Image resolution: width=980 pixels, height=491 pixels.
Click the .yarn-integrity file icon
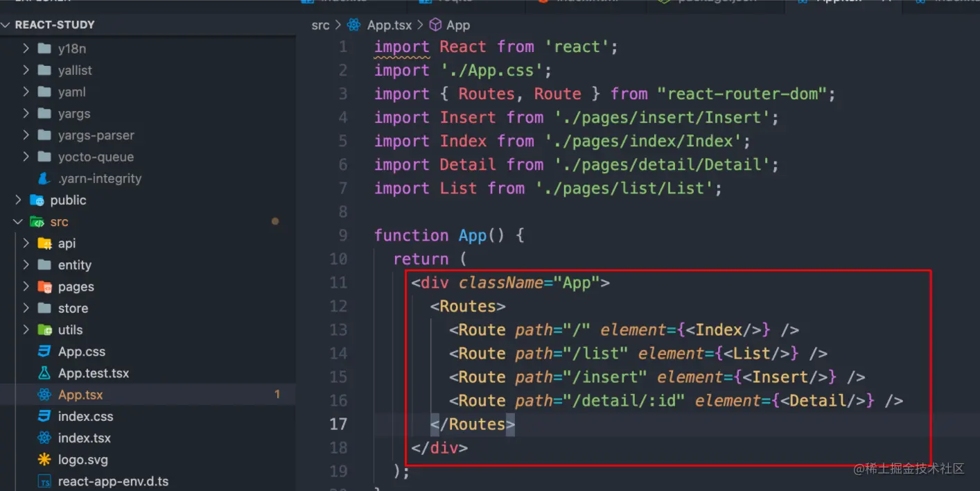point(44,178)
